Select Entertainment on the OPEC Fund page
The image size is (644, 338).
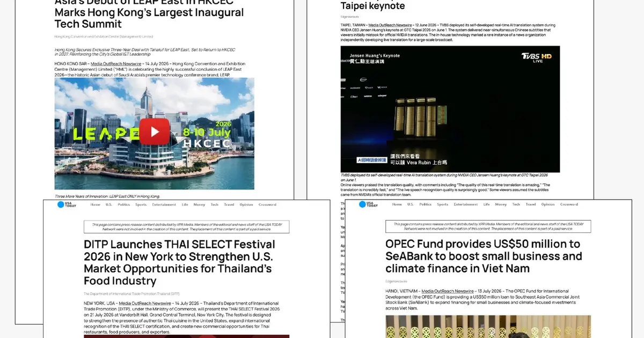(x=466, y=204)
